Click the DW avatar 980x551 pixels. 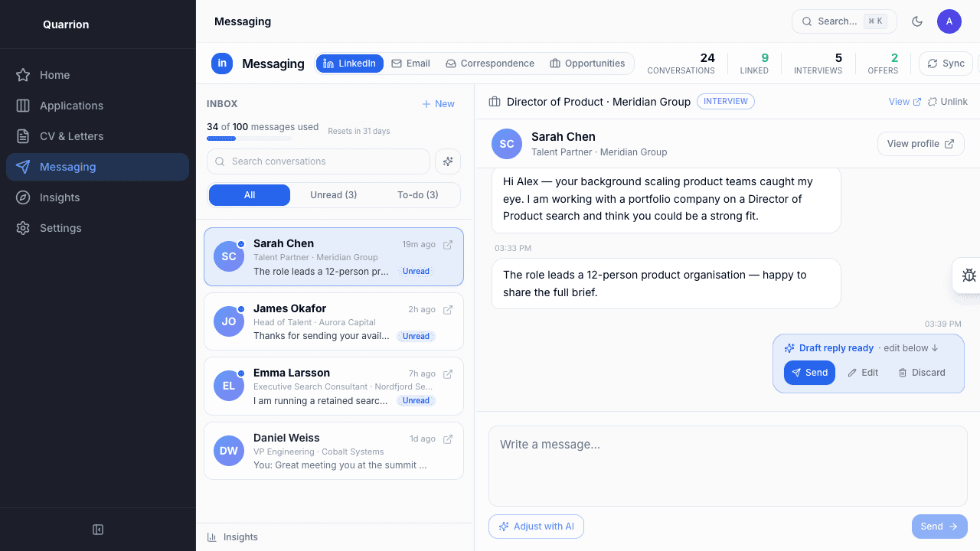(x=229, y=451)
